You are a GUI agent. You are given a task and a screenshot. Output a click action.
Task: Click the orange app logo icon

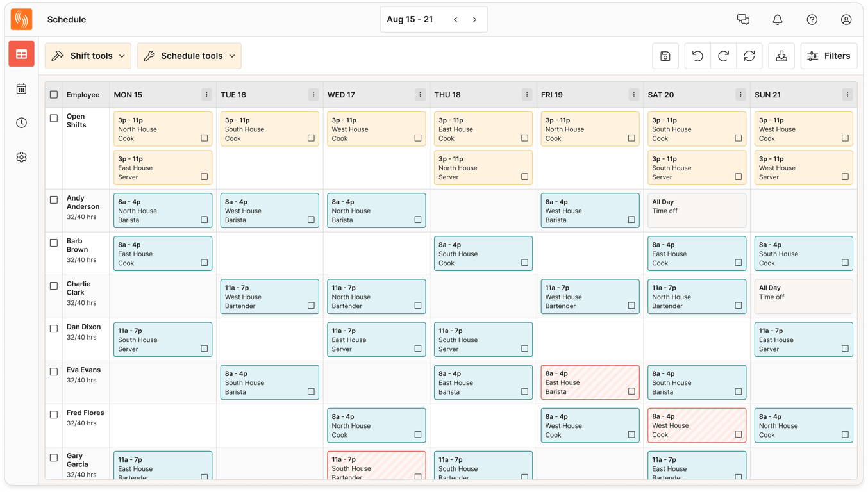pyautogui.click(x=22, y=19)
